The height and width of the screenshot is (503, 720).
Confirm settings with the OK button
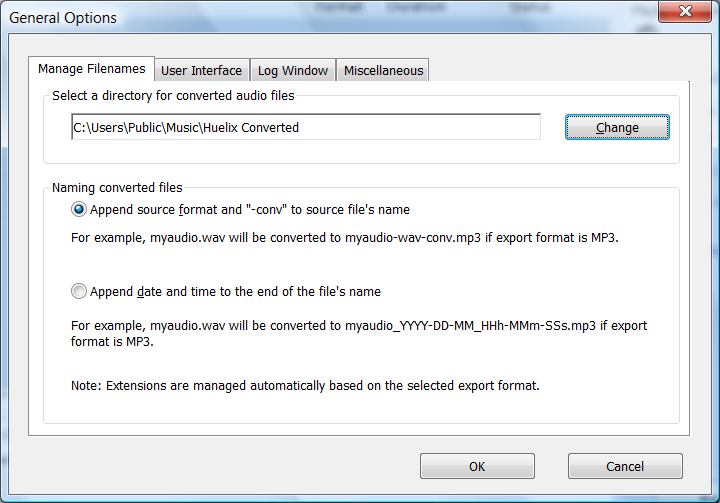[x=477, y=466]
